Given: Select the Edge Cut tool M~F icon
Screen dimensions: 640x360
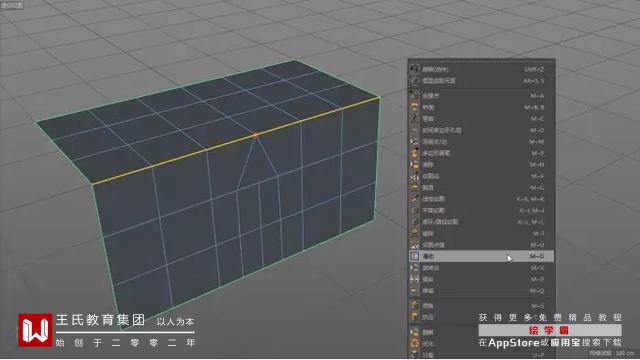Looking at the screenshot, I should coord(415,176).
